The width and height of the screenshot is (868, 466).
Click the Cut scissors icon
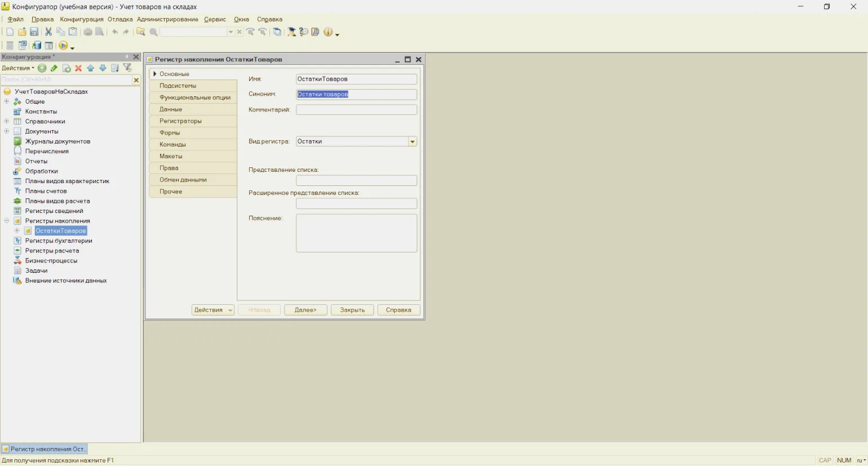point(48,32)
